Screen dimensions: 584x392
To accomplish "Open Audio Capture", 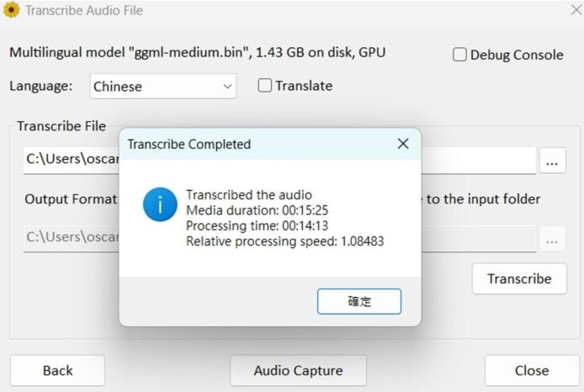I will tap(298, 370).
